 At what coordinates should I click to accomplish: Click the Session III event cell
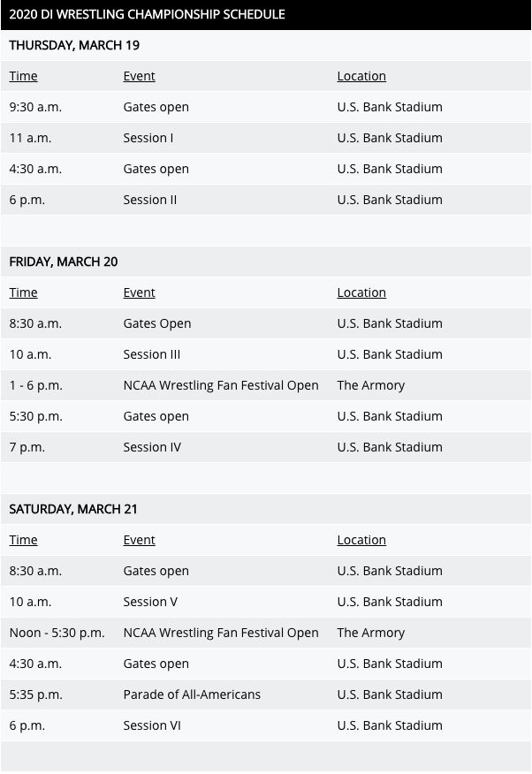[x=152, y=354]
